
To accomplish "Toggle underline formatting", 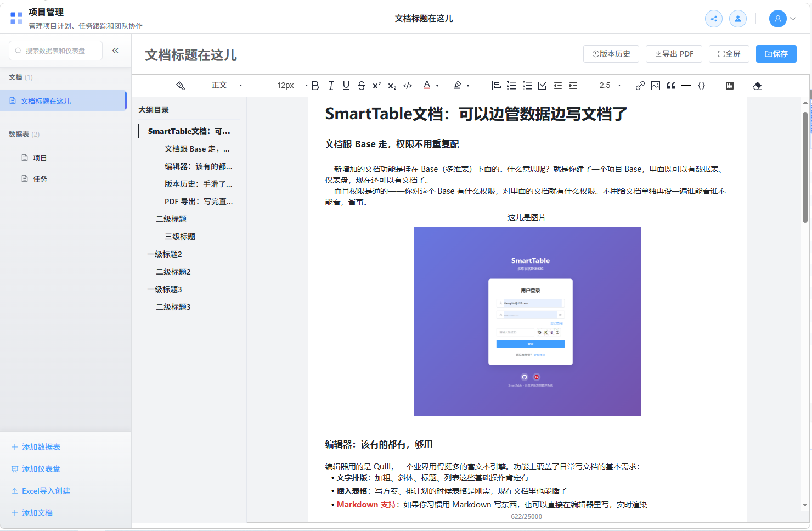I will click(346, 86).
